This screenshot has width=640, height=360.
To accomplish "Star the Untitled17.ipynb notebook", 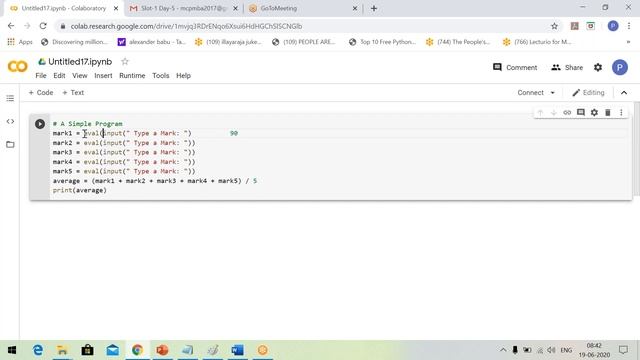I will click(125, 62).
